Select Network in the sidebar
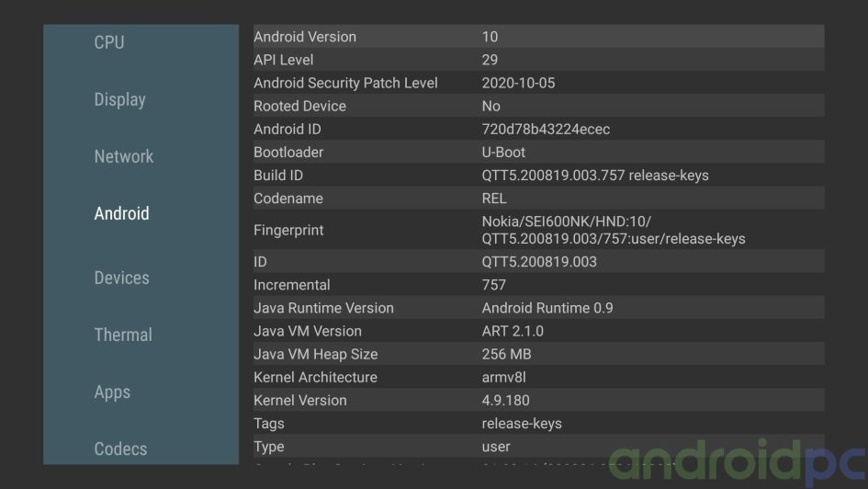 point(123,156)
